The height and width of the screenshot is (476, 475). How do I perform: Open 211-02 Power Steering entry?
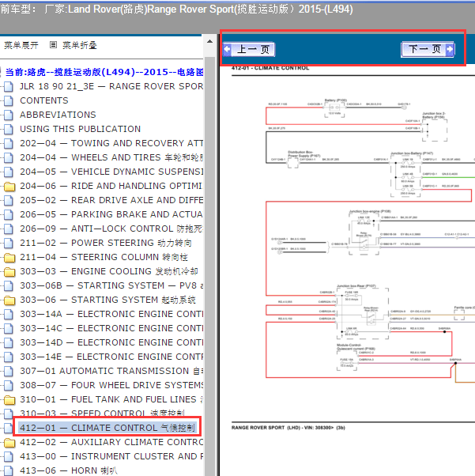106,243
